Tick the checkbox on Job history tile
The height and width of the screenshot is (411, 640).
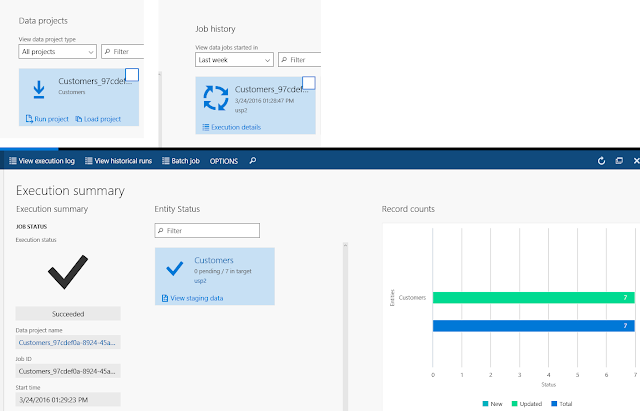pos(309,83)
